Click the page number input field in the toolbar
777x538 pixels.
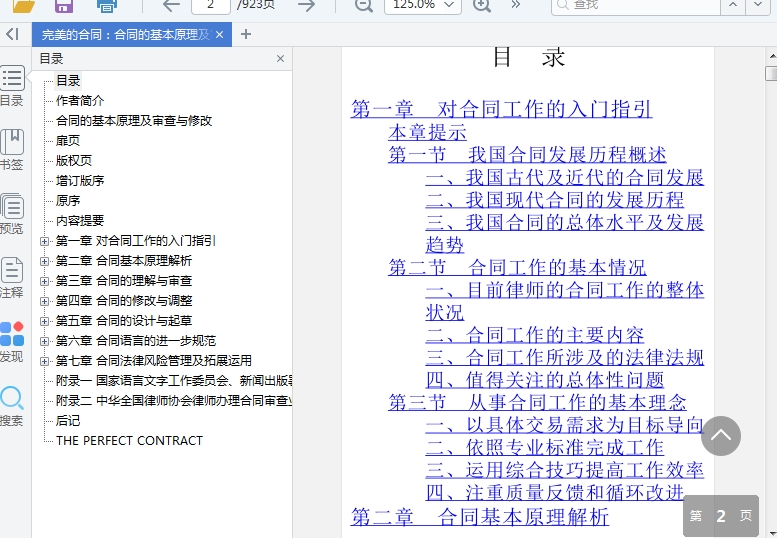click(x=211, y=6)
